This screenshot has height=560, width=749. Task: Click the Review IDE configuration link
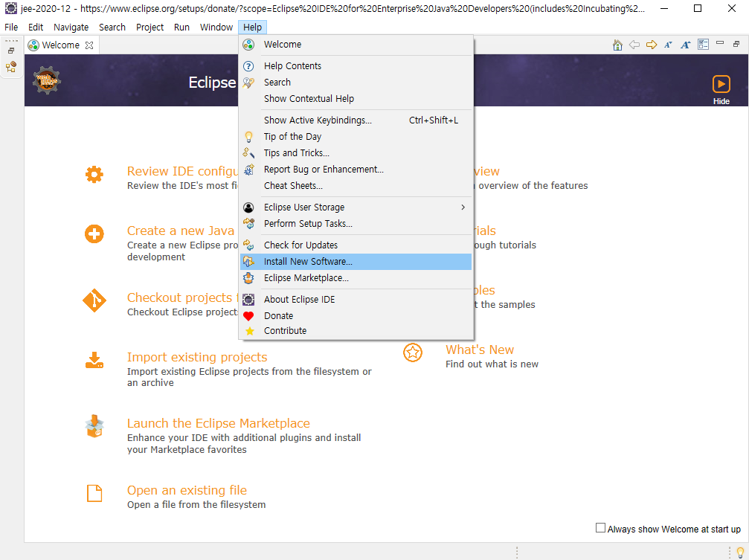pos(182,172)
